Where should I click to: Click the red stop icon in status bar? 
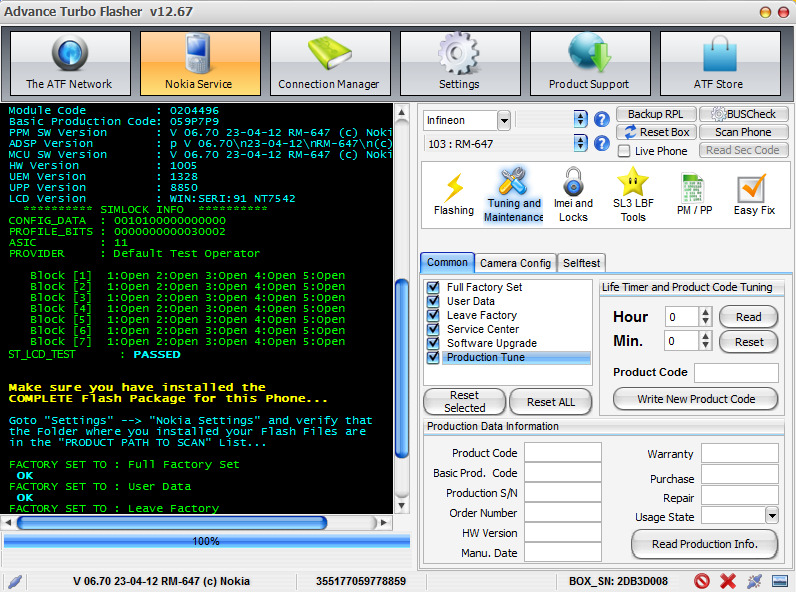702,581
